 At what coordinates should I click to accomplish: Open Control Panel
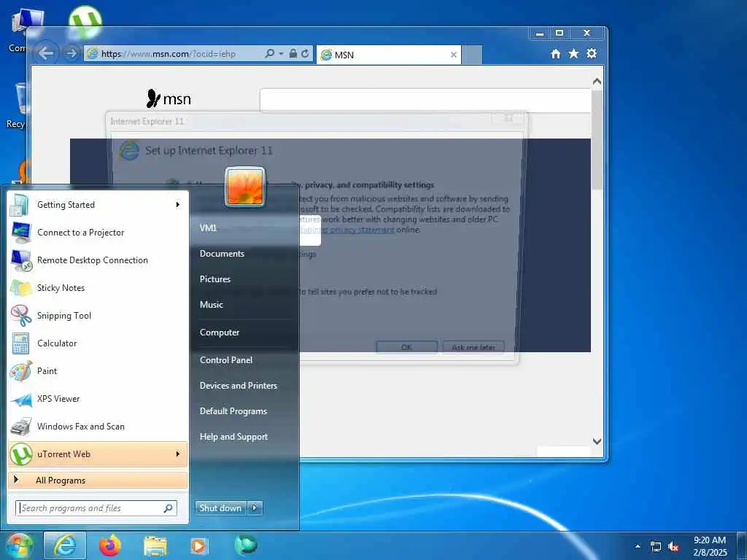[x=226, y=360]
